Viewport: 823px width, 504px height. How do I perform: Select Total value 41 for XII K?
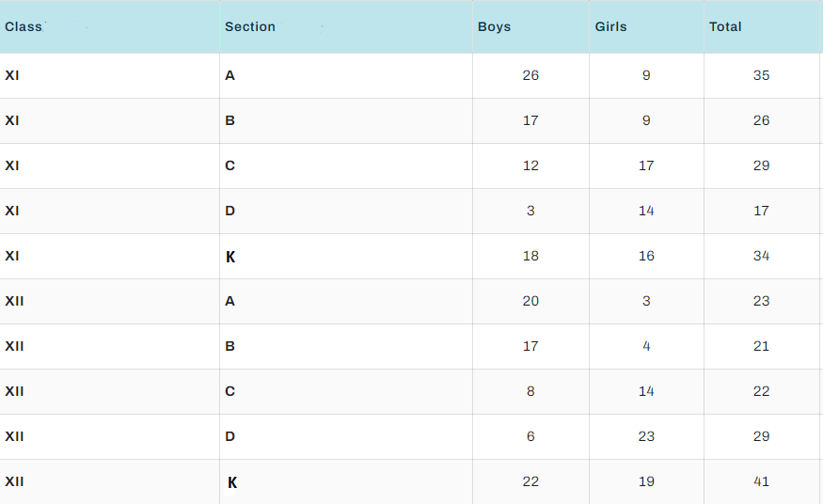(761, 481)
